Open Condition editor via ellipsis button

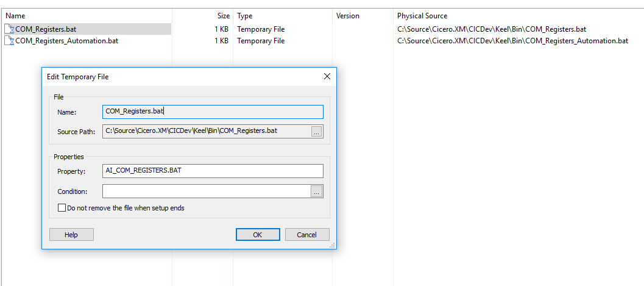pos(316,191)
